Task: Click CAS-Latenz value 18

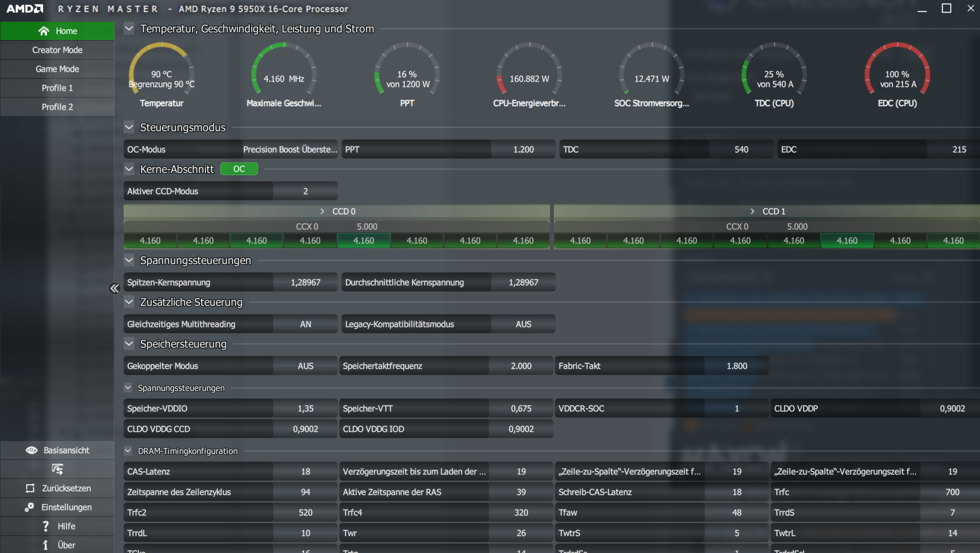Action: click(306, 471)
